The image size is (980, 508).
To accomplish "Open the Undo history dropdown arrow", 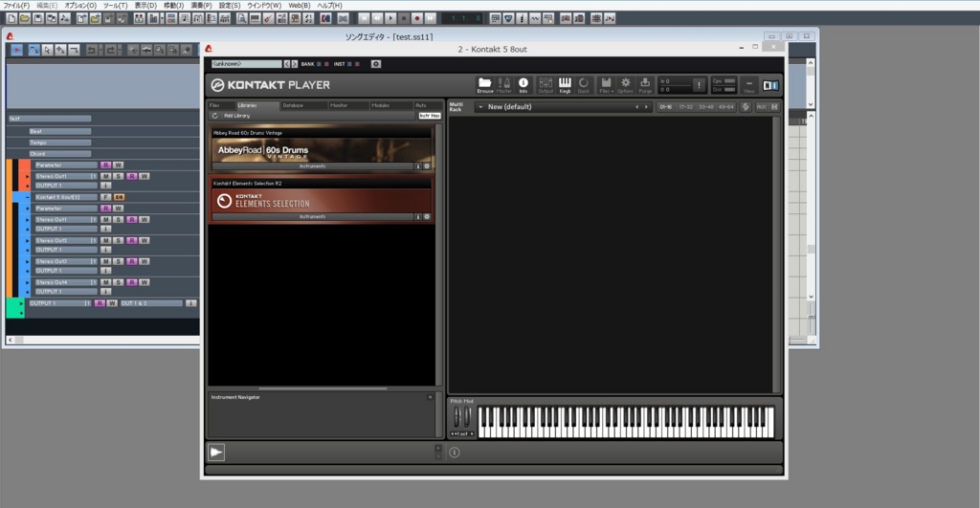I will click(x=100, y=50).
